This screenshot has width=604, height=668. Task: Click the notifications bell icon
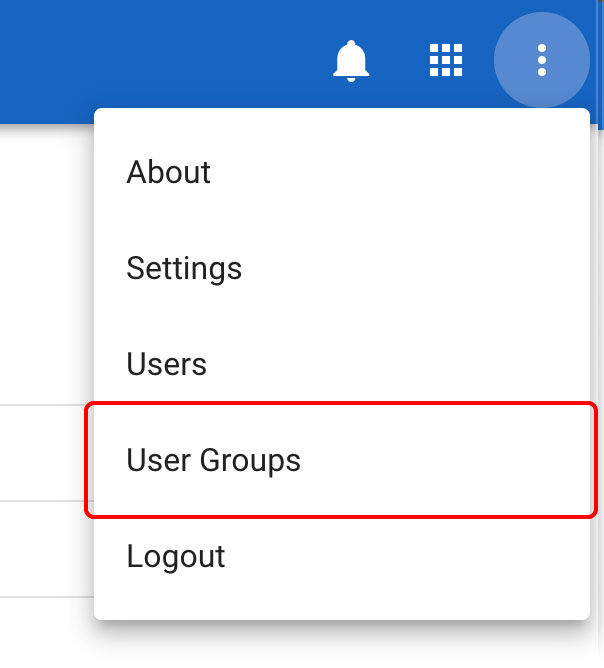(x=351, y=61)
